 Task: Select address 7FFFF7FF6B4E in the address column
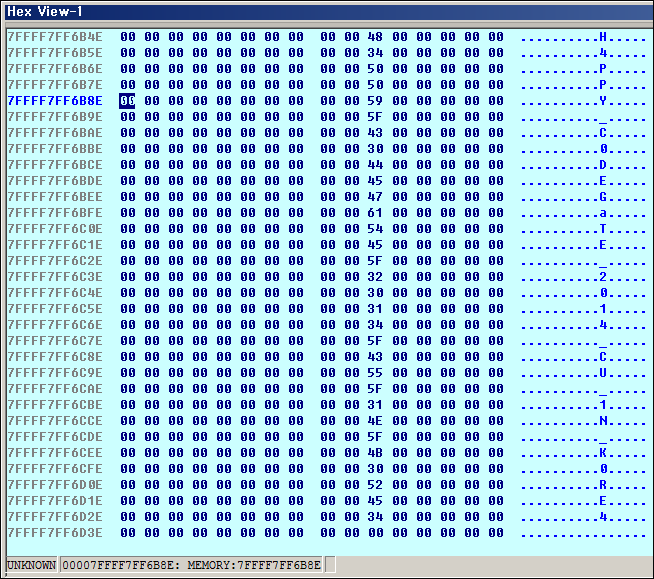tap(55, 37)
